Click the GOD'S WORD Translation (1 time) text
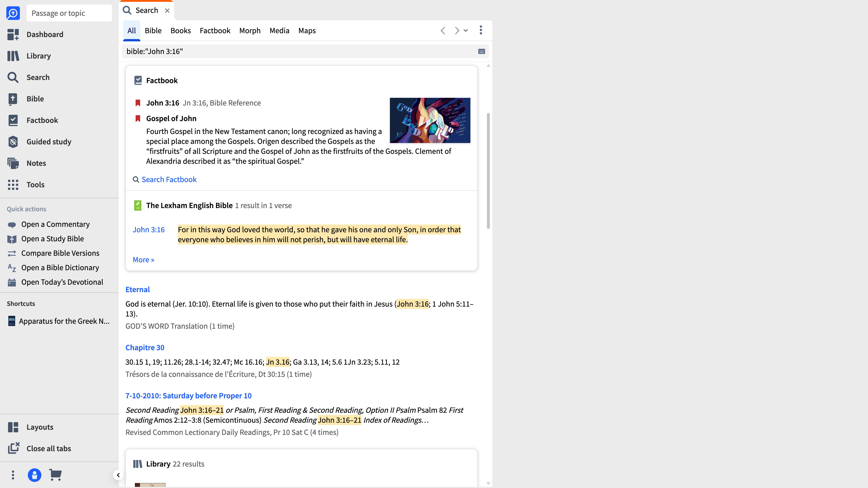 click(180, 326)
